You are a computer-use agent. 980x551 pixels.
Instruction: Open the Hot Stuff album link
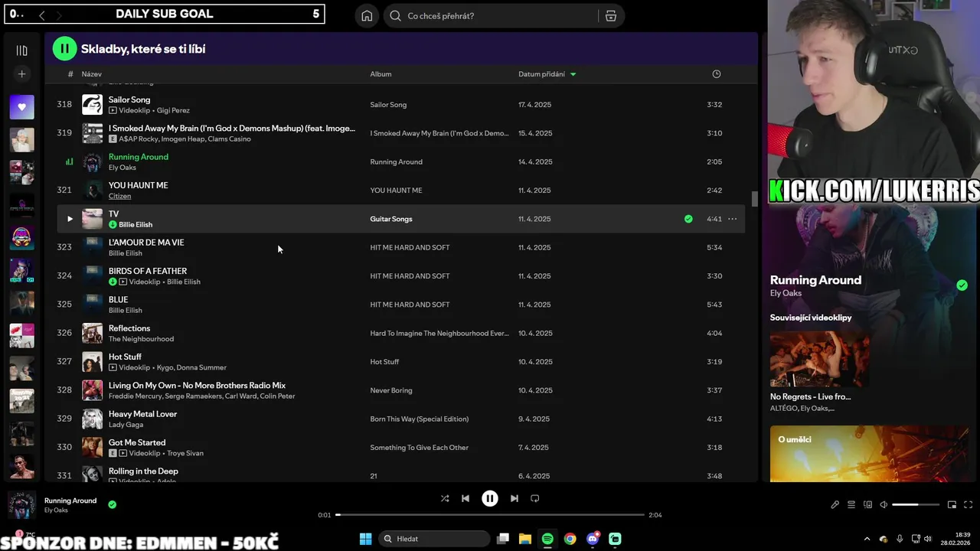[384, 362]
